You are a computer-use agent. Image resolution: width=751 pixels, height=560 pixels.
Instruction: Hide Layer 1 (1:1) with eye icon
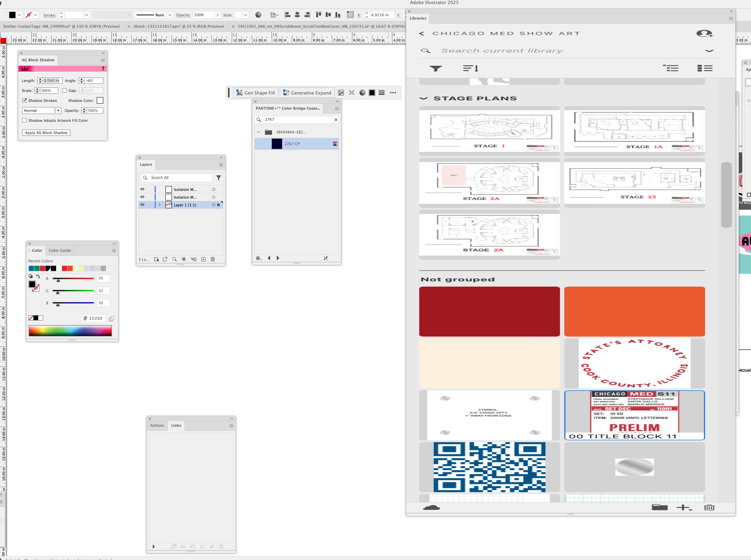tap(142, 205)
